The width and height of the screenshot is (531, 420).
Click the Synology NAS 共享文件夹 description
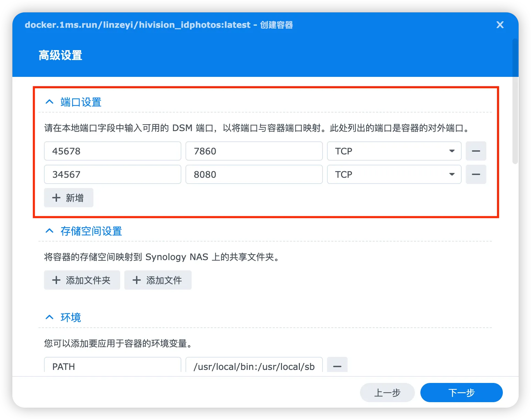coord(162,257)
